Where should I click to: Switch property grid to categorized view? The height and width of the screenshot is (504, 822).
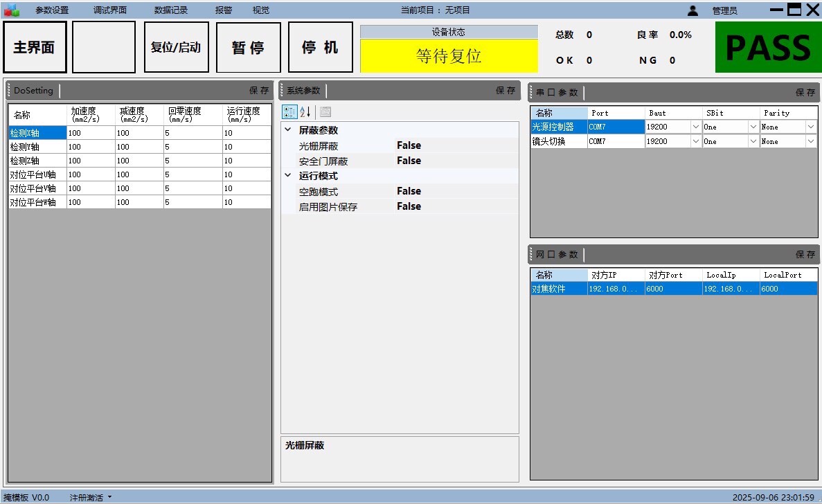[289, 111]
